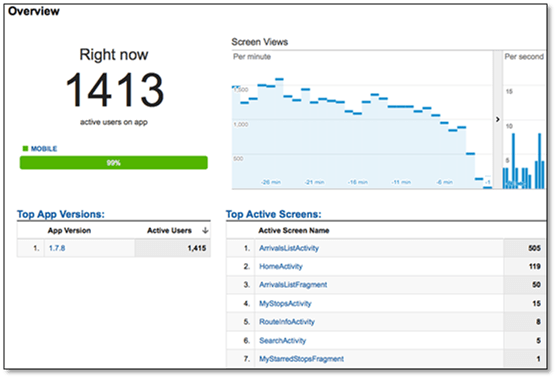556x378 pixels.
Task: Click the -26 min marker on chart
Action: 271,182
